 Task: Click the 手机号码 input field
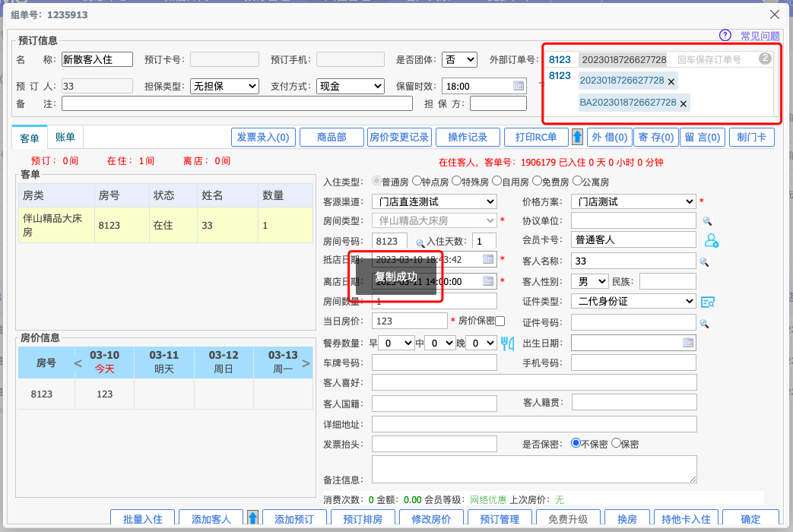(633, 363)
